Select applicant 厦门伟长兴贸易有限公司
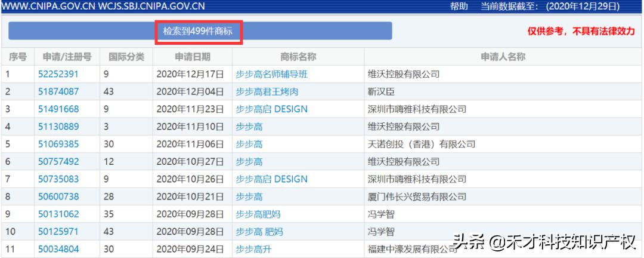The width and height of the screenshot is (644, 258). click(417, 196)
